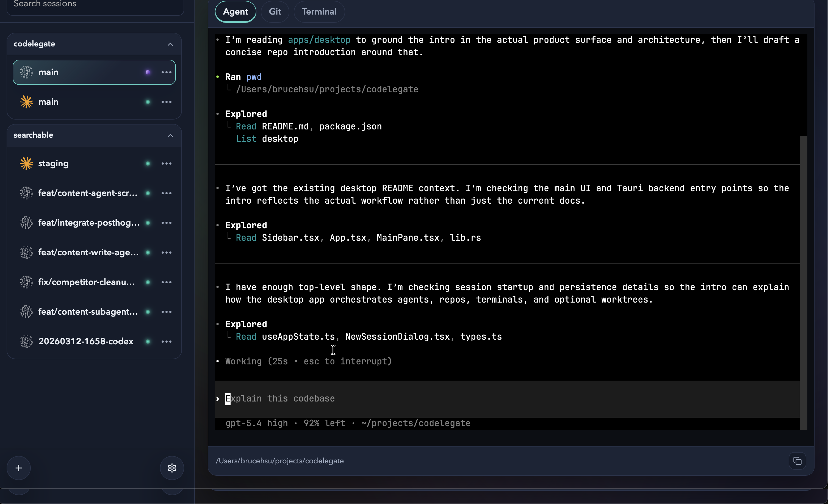
Task: Collapse the searchable session group
Action: coord(170,135)
